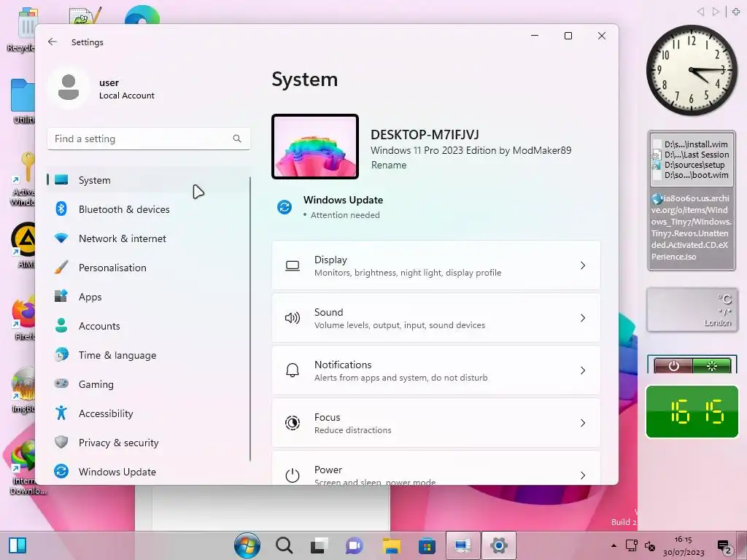This screenshot has height=560, width=747.
Task: Click the Privacy & security shield icon
Action: (61, 443)
